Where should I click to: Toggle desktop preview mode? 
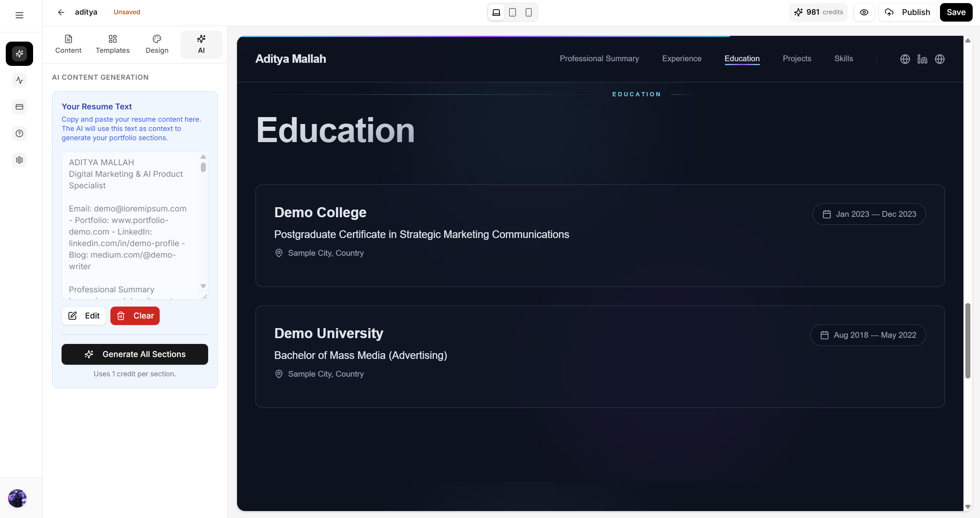pyautogui.click(x=496, y=12)
